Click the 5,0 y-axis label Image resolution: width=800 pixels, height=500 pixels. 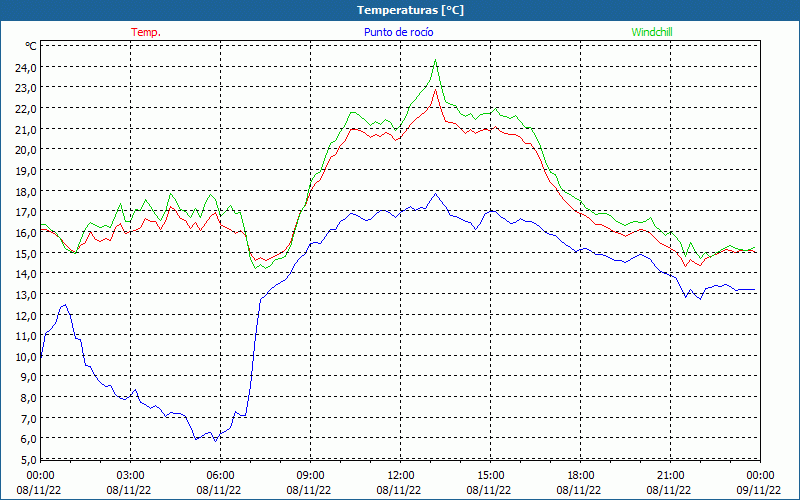coord(28,460)
